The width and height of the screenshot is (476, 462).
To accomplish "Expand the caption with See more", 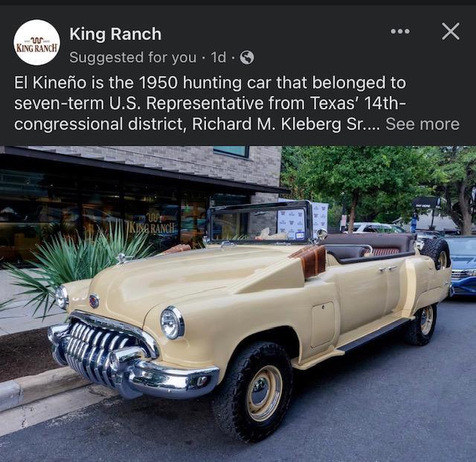I will click(x=422, y=124).
